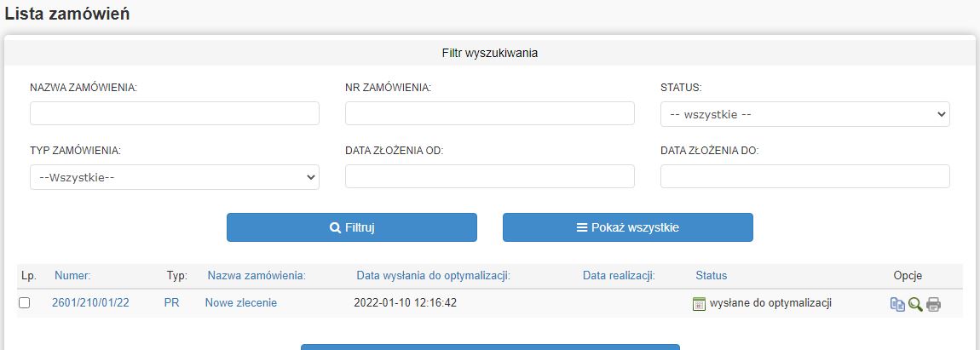Image resolution: width=980 pixels, height=350 pixels.
Task: Sort by Data realizacji column
Action: coord(619,275)
